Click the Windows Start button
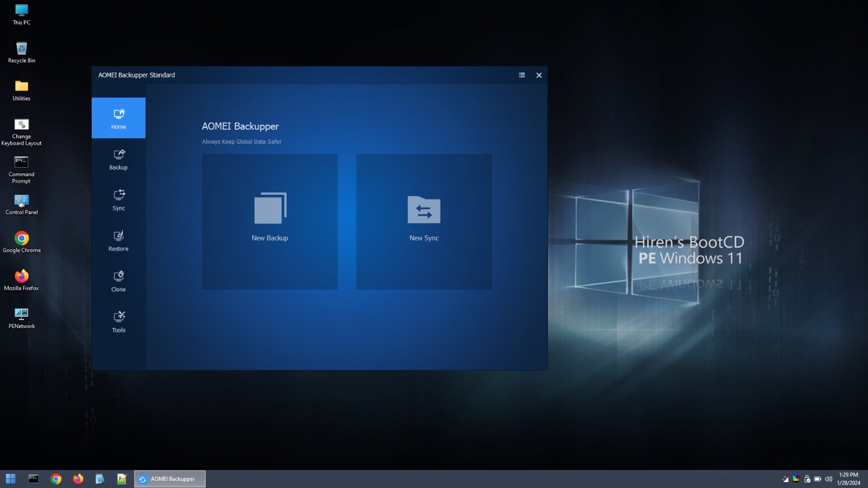868x488 pixels. (10, 479)
